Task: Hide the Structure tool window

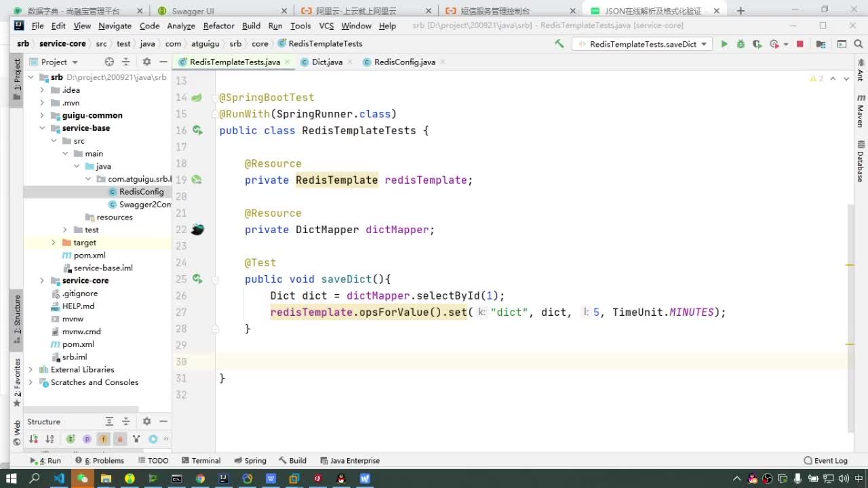Action: pos(163,422)
